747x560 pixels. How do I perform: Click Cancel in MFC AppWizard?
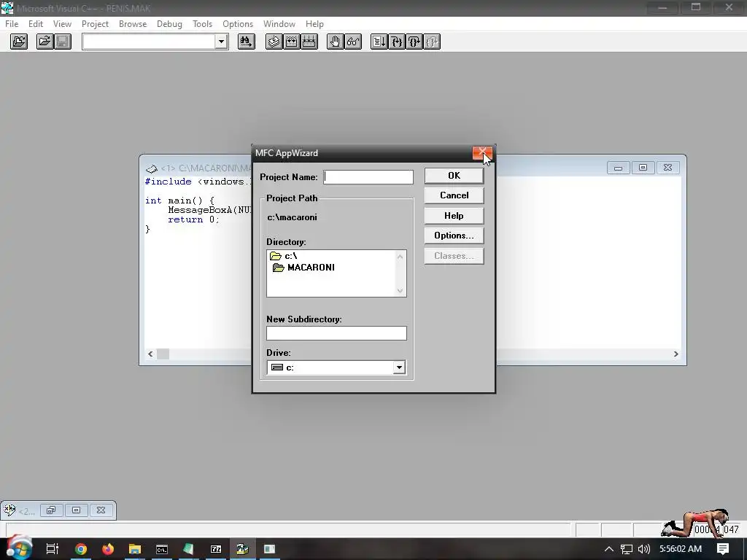pos(454,195)
